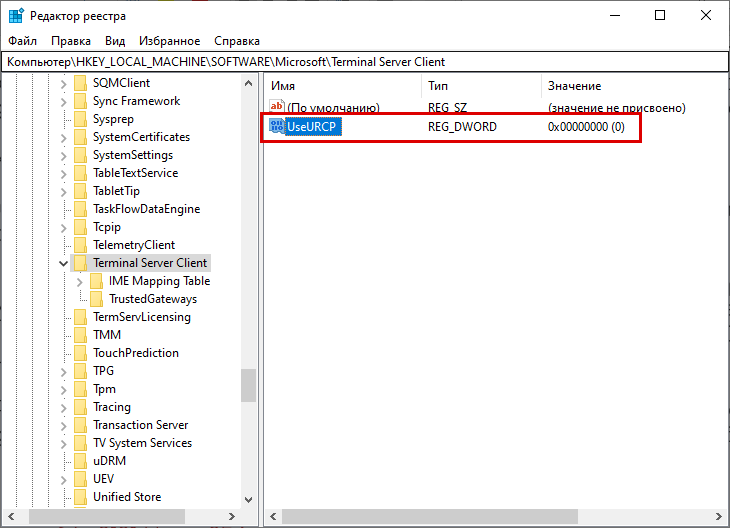Select the Unified Store key label
The width and height of the screenshot is (730, 528).
click(x=127, y=497)
